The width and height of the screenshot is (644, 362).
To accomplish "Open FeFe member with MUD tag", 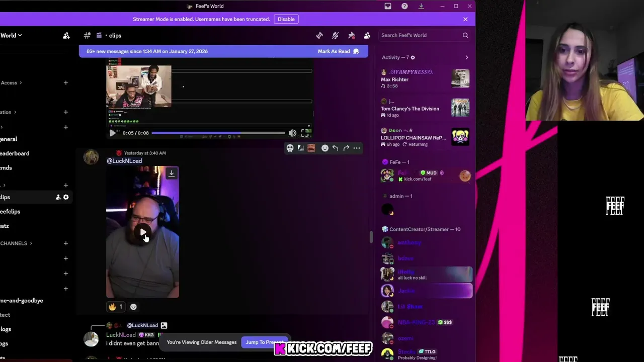I will (x=426, y=175).
